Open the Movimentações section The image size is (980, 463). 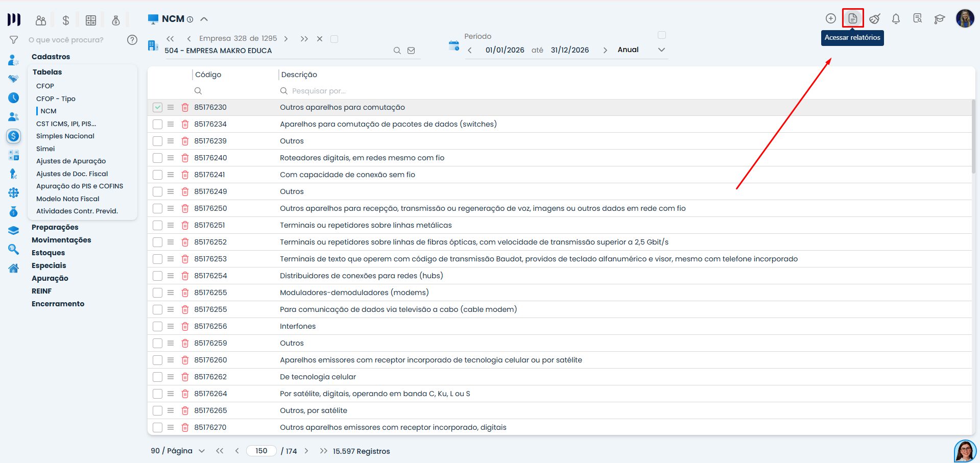tap(61, 240)
